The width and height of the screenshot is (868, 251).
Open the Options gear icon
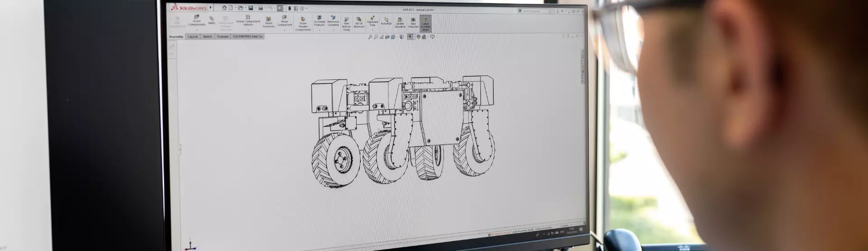[302, 8]
